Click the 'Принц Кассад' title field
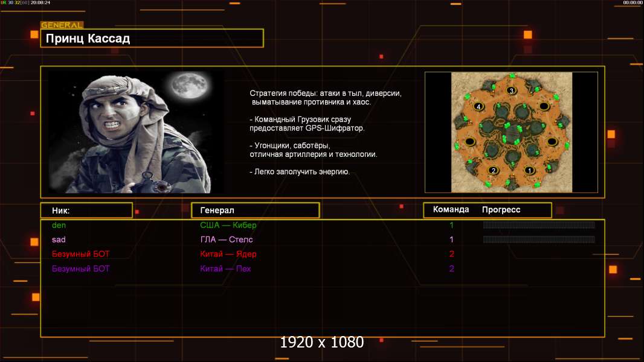The width and height of the screenshot is (644, 362). click(x=152, y=38)
